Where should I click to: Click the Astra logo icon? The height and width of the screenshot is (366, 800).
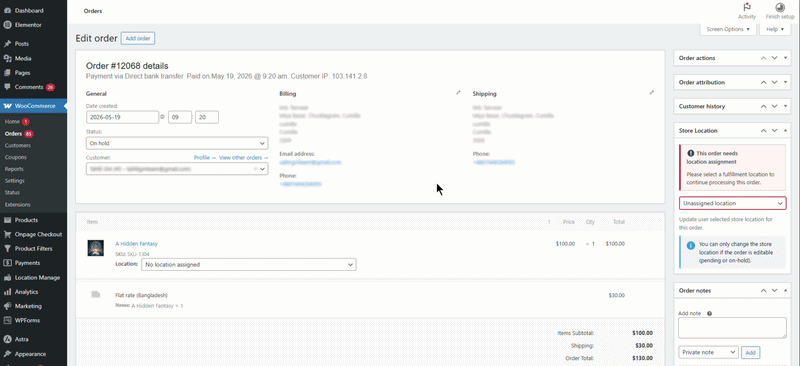pos(7,339)
